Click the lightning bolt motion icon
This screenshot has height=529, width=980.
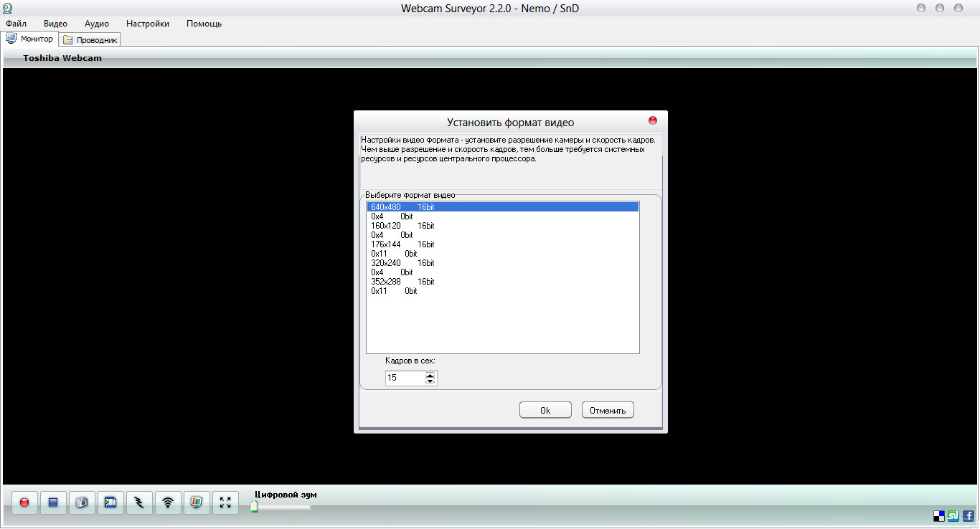coord(139,502)
